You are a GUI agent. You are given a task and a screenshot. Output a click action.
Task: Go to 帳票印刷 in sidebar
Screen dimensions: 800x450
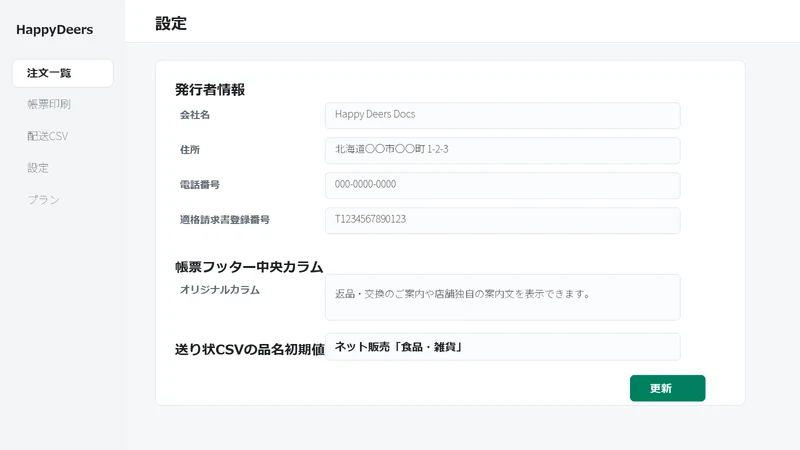tap(49, 104)
